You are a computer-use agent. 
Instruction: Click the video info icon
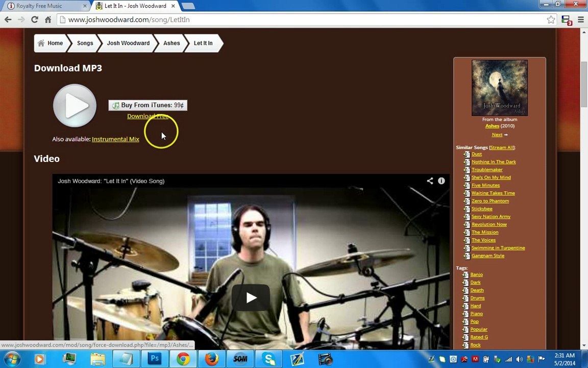coord(442,181)
